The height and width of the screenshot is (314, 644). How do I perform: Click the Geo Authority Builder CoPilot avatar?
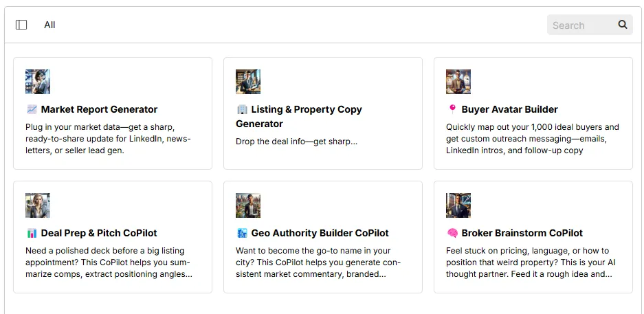(248, 205)
